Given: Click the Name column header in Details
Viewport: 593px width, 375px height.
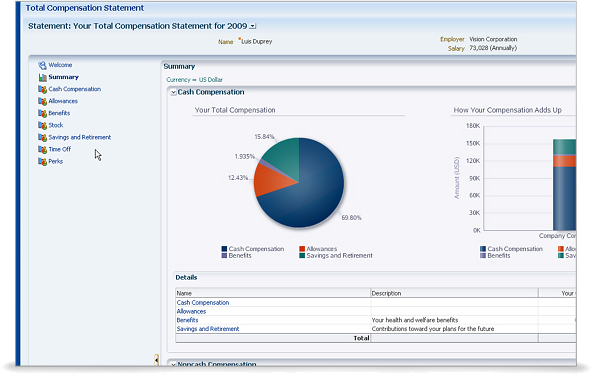Looking at the screenshot, I should (x=273, y=293).
